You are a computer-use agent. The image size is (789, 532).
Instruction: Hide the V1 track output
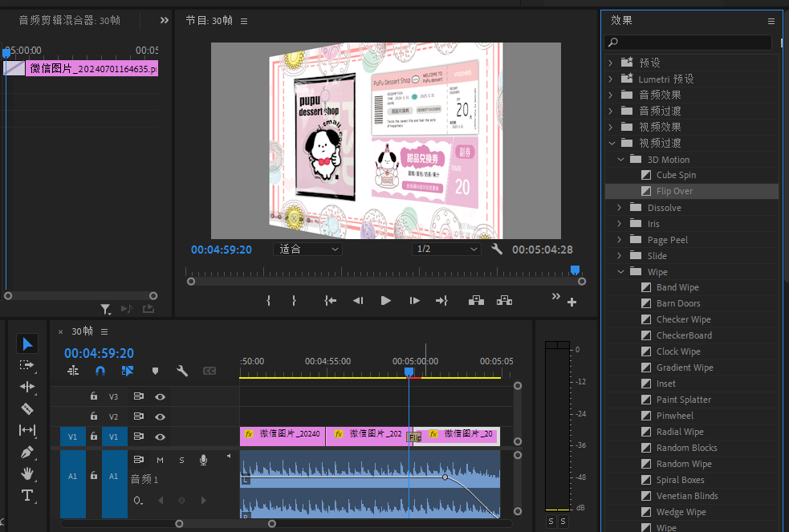point(160,437)
